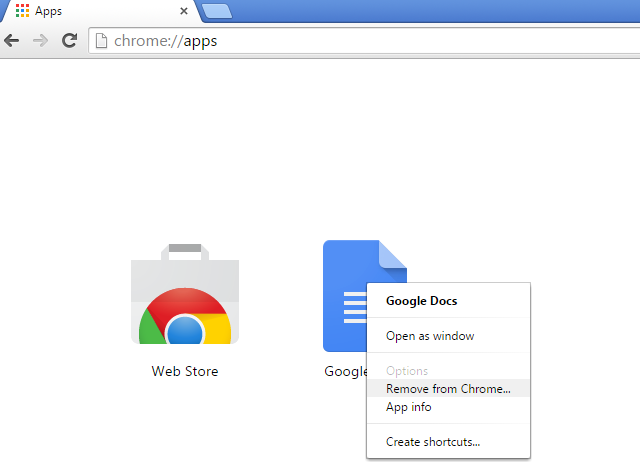Click the Google Docs label under the icon

click(x=346, y=371)
